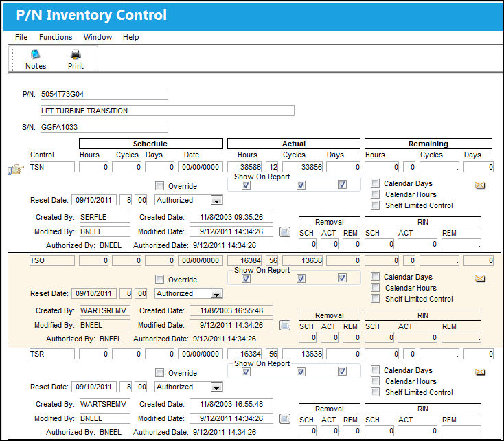Click the Schedule column group header
The image size is (504, 441).
tap(151, 144)
